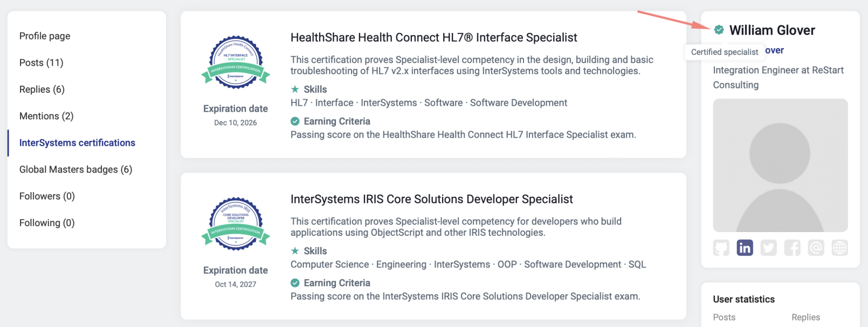The height and width of the screenshot is (327, 868).
Task: Go to Posts (11) section
Action: pos(41,62)
